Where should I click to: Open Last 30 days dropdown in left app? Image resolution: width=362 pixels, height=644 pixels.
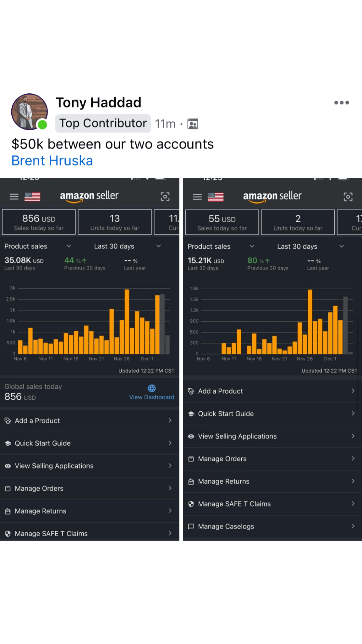click(x=159, y=246)
